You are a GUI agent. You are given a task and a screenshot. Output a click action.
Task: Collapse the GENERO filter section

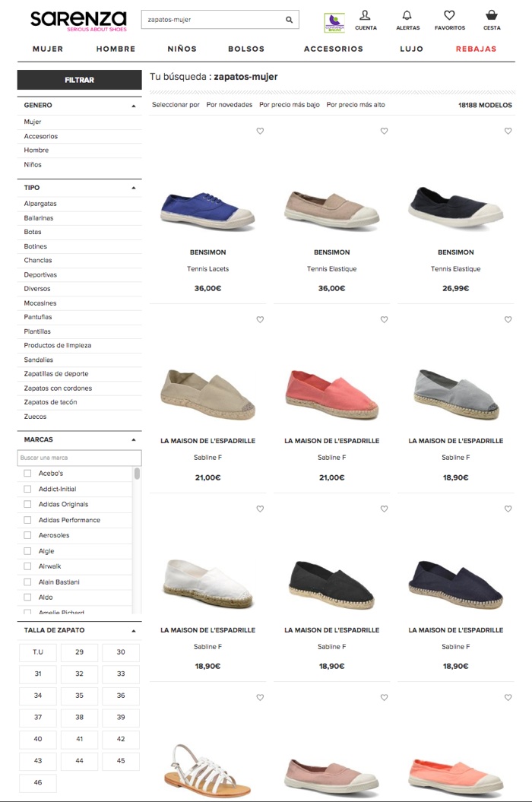tap(134, 106)
